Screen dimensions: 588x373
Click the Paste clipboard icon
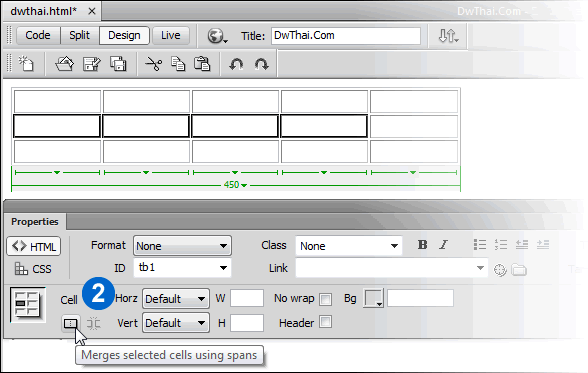tap(202, 64)
